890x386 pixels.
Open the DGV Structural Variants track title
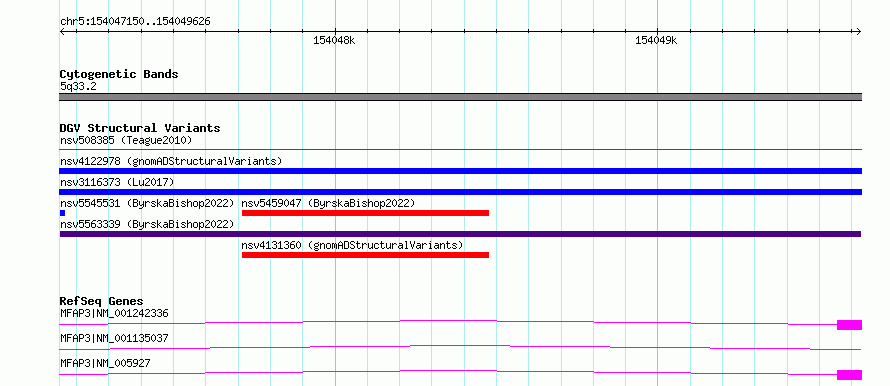pos(140,128)
